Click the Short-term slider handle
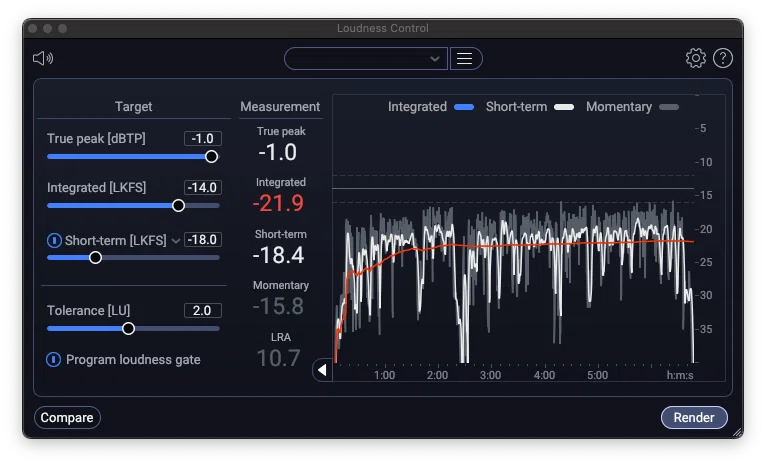The width and height of the screenshot is (766, 465). 96,257
